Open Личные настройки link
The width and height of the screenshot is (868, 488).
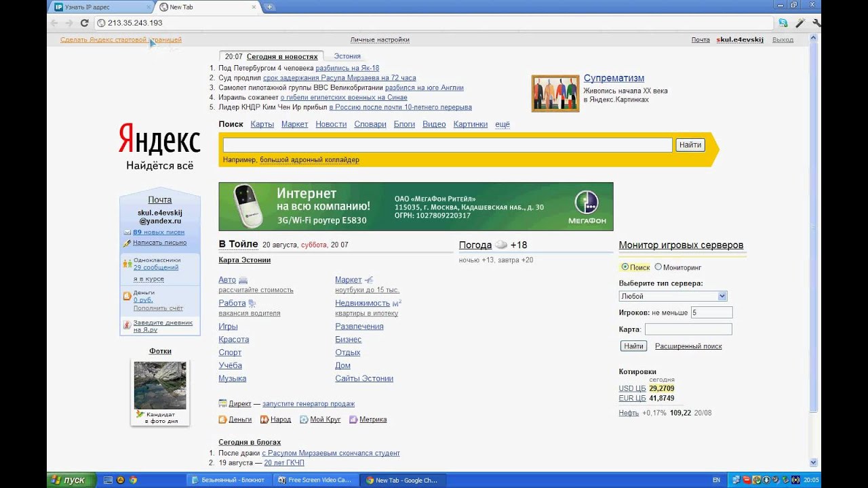[380, 40]
